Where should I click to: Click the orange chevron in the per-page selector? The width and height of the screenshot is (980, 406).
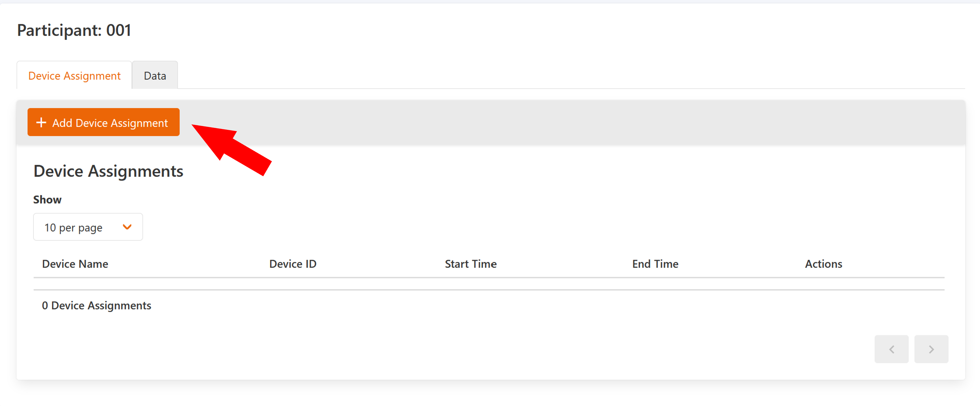tap(127, 227)
